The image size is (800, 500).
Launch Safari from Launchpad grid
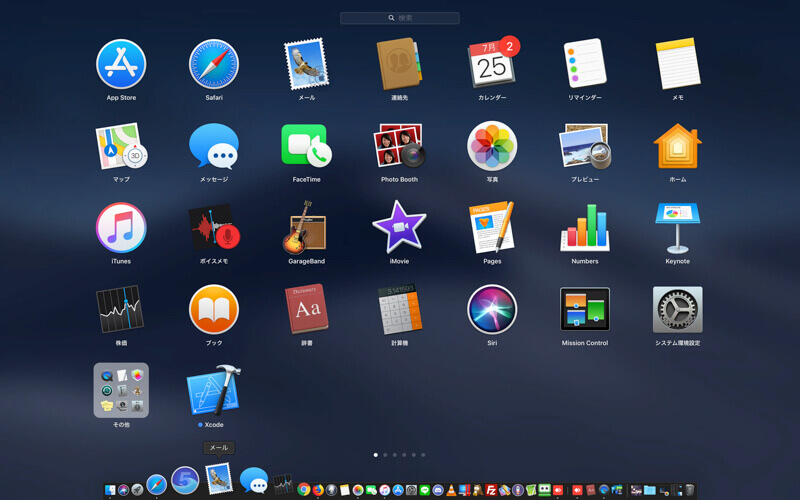[x=214, y=64]
